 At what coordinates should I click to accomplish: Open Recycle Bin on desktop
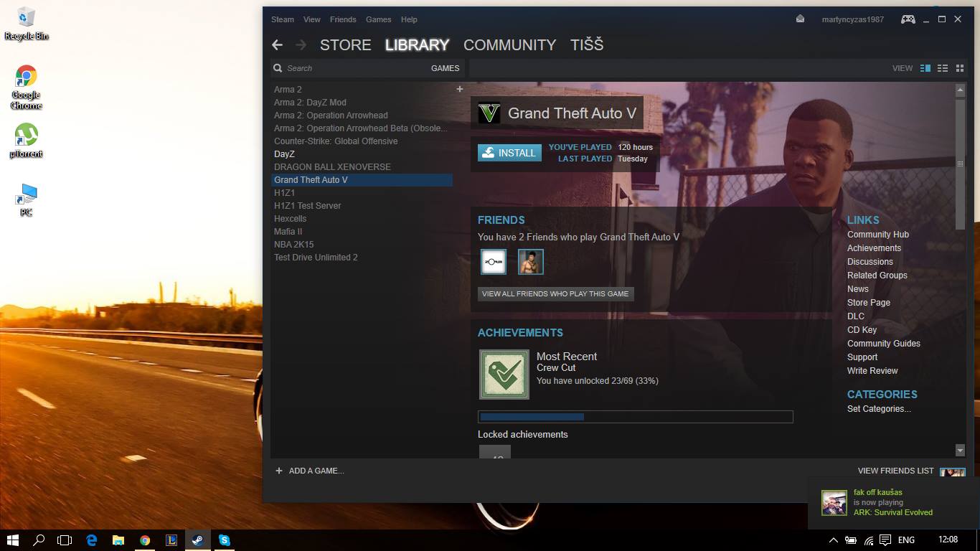click(x=27, y=24)
